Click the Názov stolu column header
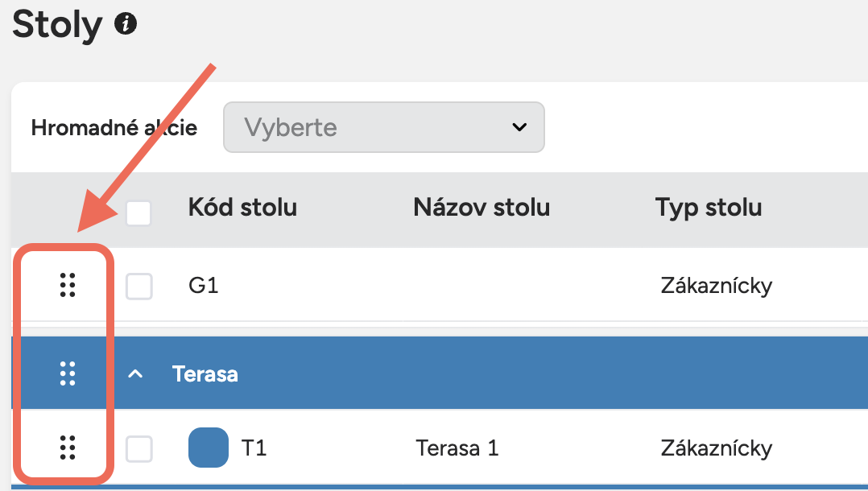The width and height of the screenshot is (868, 491). tap(481, 208)
